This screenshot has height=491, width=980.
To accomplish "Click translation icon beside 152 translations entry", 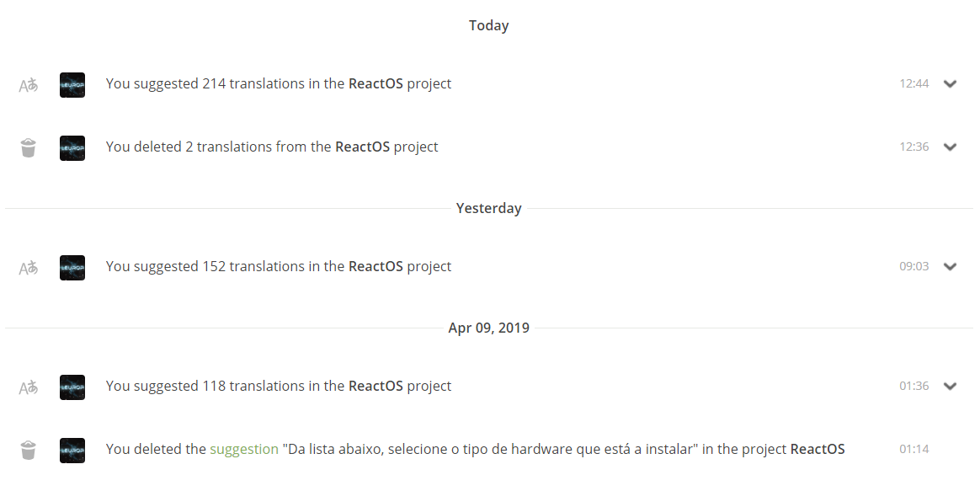I will point(29,267).
